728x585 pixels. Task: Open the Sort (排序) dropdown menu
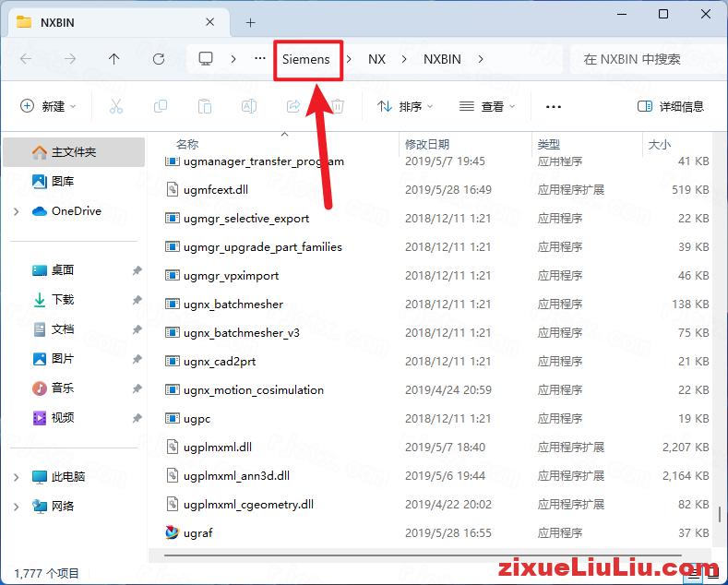405,106
